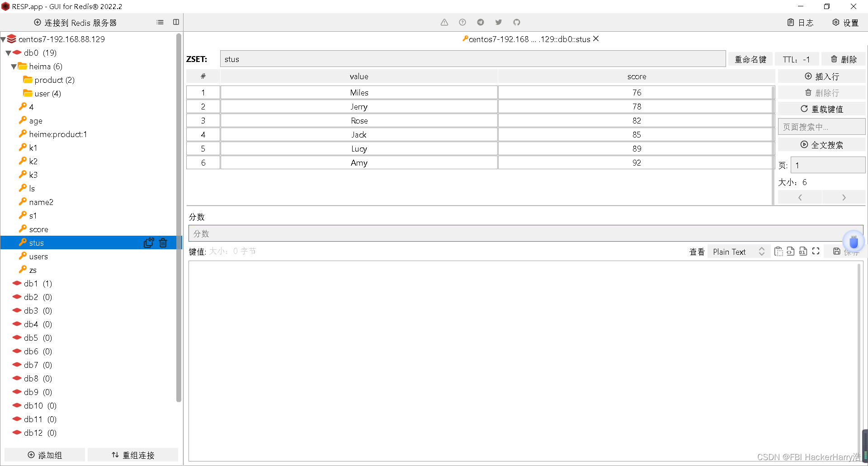Select the Rose row score 82
The image size is (868, 466).
click(637, 120)
